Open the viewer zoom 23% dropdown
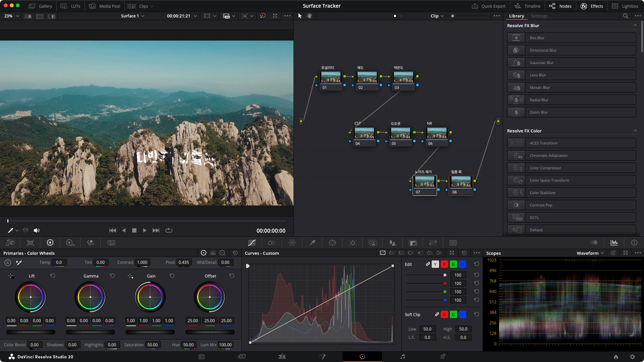The width and height of the screenshot is (644, 362). [x=12, y=16]
